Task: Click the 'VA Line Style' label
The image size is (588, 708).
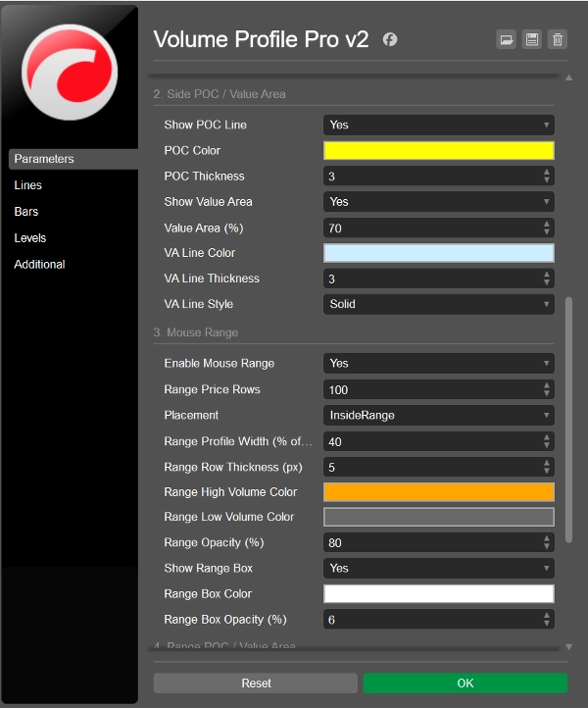Action: (x=199, y=304)
